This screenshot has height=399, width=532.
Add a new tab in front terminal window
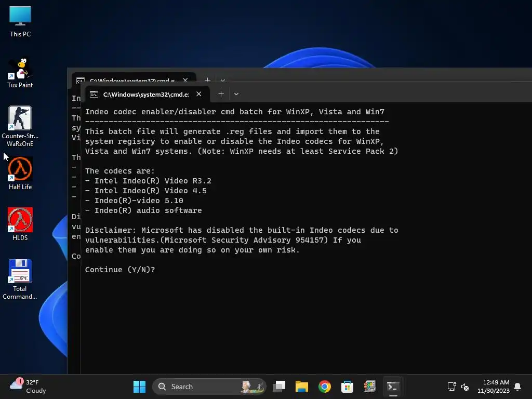click(x=221, y=94)
